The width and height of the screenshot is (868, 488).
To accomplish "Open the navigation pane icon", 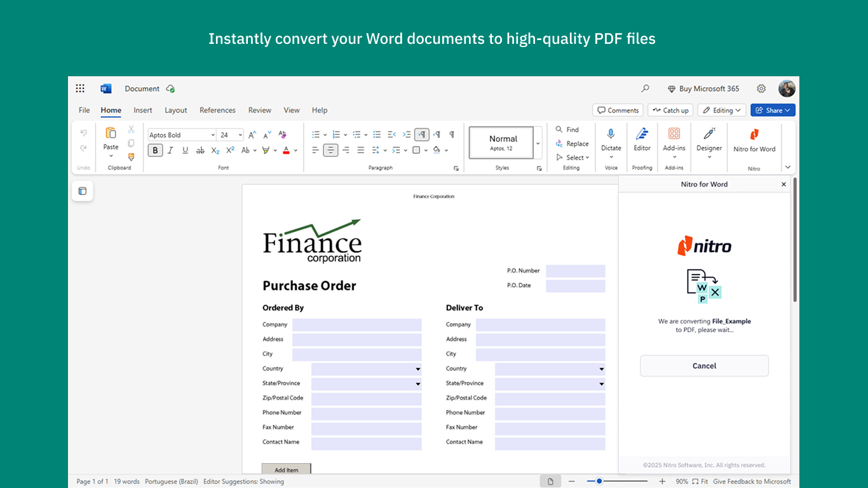I will pos(83,191).
